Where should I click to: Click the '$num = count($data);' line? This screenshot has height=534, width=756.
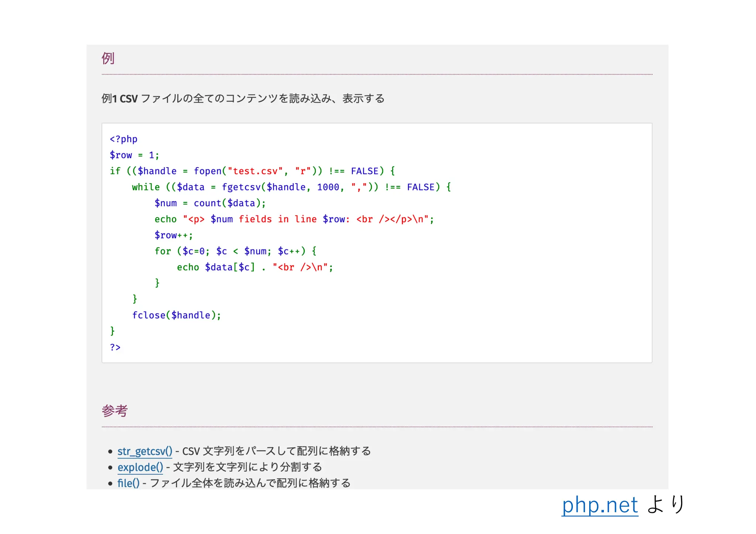tap(210, 203)
